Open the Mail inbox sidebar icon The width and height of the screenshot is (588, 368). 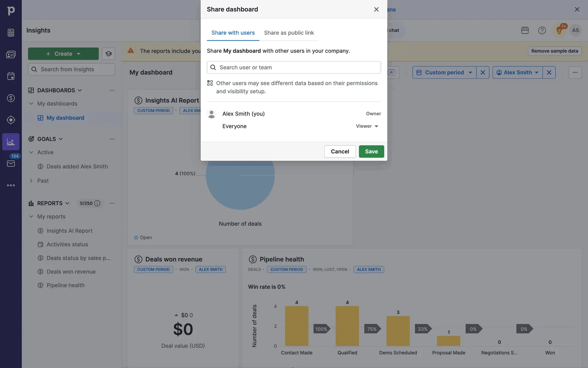(x=11, y=163)
